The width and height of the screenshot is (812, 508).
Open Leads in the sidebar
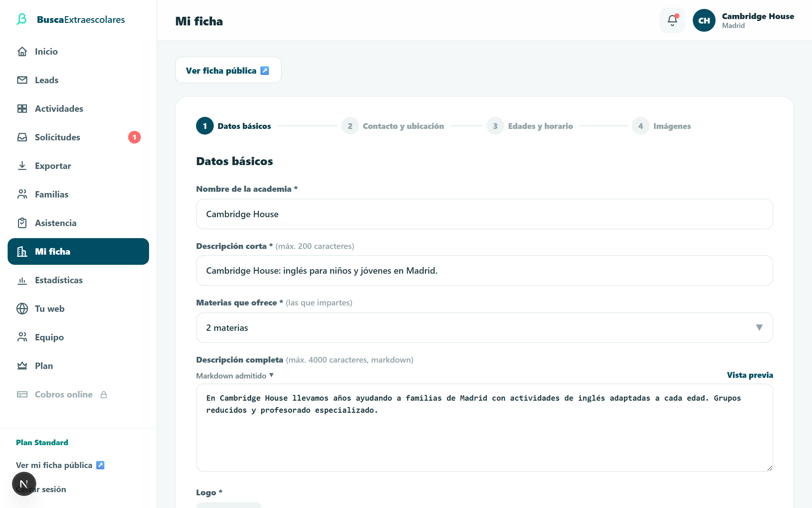tap(78, 80)
